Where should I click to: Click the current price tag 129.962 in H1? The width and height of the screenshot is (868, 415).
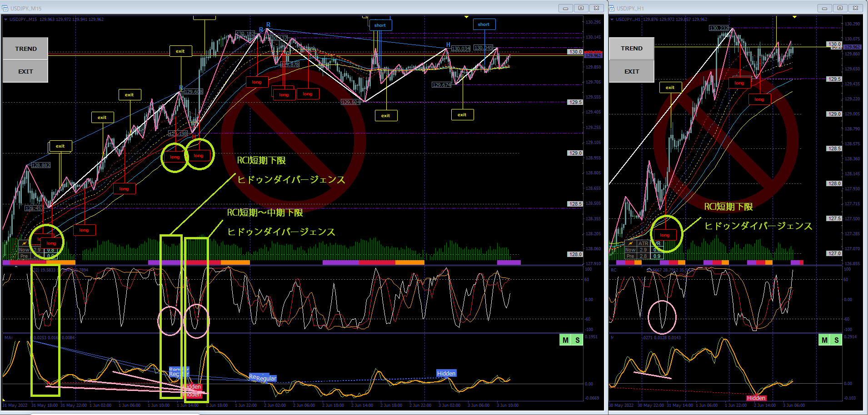click(852, 47)
